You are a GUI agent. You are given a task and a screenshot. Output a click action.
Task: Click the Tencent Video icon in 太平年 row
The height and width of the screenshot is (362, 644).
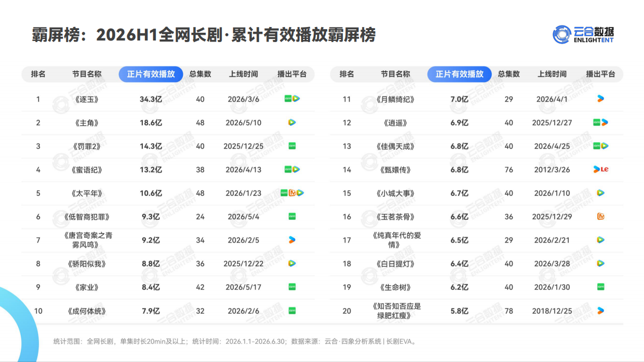pos(300,193)
